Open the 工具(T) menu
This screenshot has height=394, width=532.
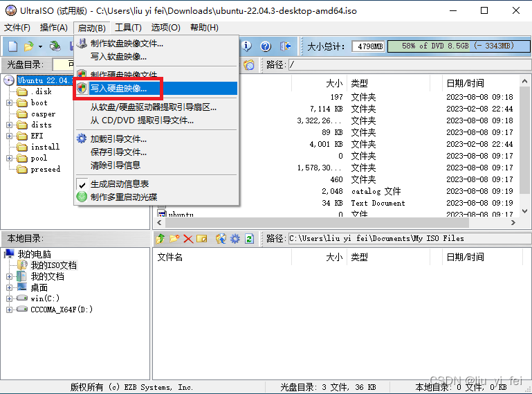[x=128, y=28]
